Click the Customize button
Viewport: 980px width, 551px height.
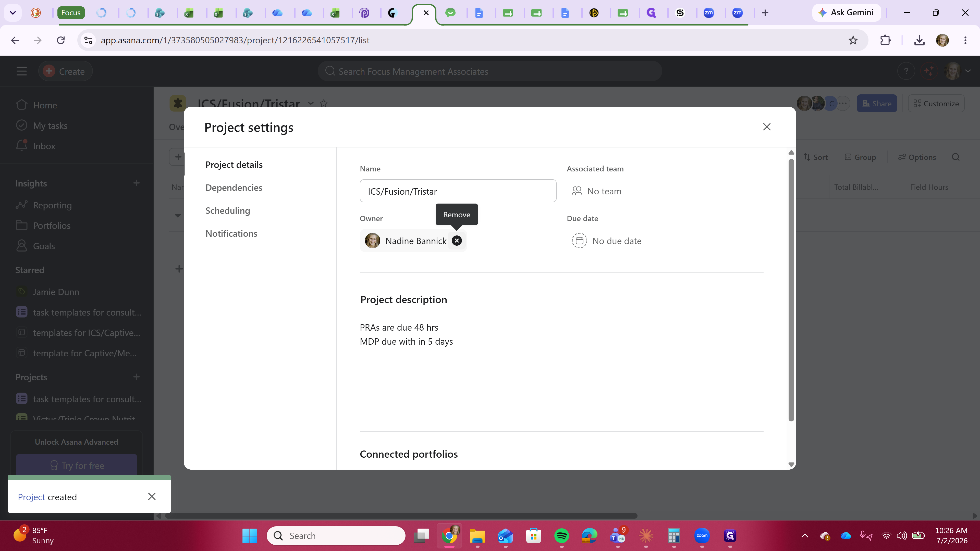(x=936, y=103)
